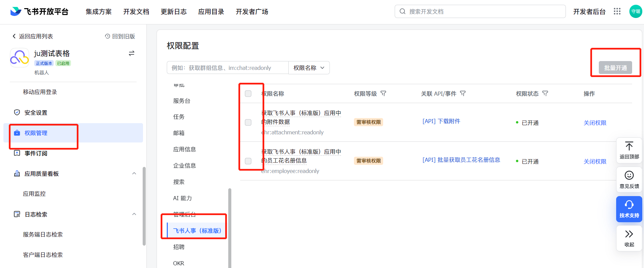The width and height of the screenshot is (644, 268).
Task: Open the user avatar menu
Action: [636, 12]
